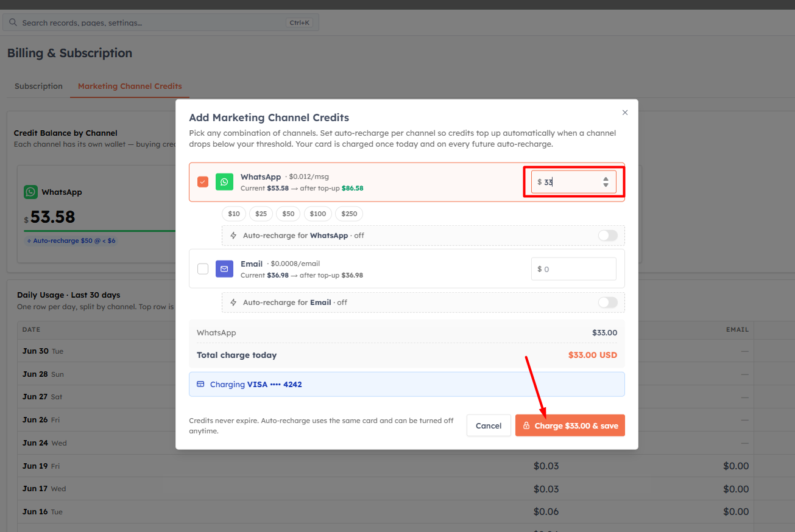The image size is (795, 532).
Task: Click the Billing & Subscription heading
Action: pos(69,53)
